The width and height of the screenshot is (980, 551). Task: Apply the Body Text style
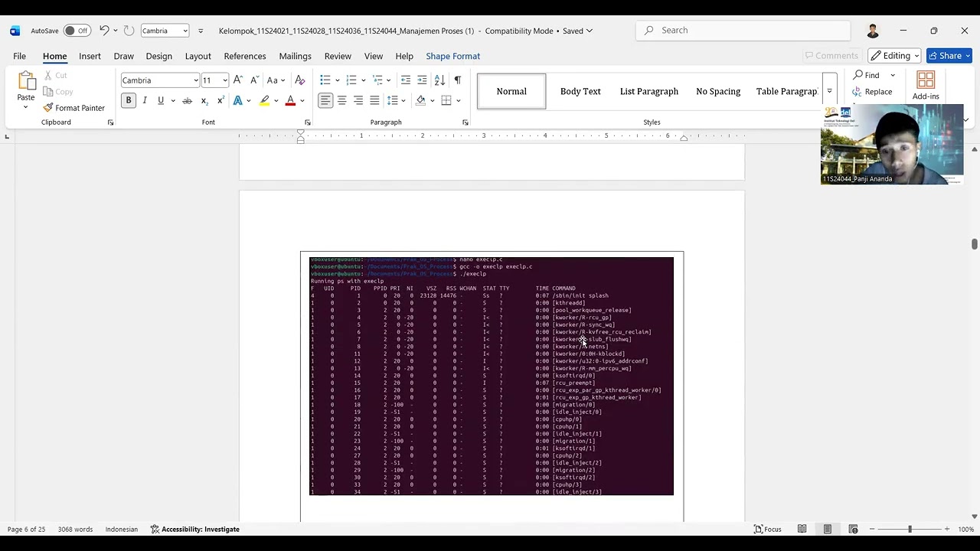pyautogui.click(x=580, y=91)
